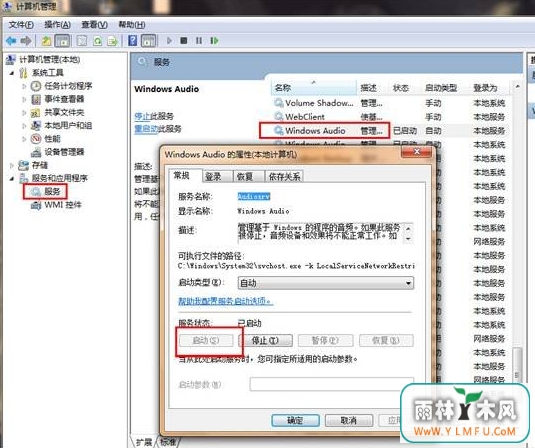Select Event Viewer (事件查看器) tree item
This screenshot has height=448, width=535.
click(x=57, y=99)
